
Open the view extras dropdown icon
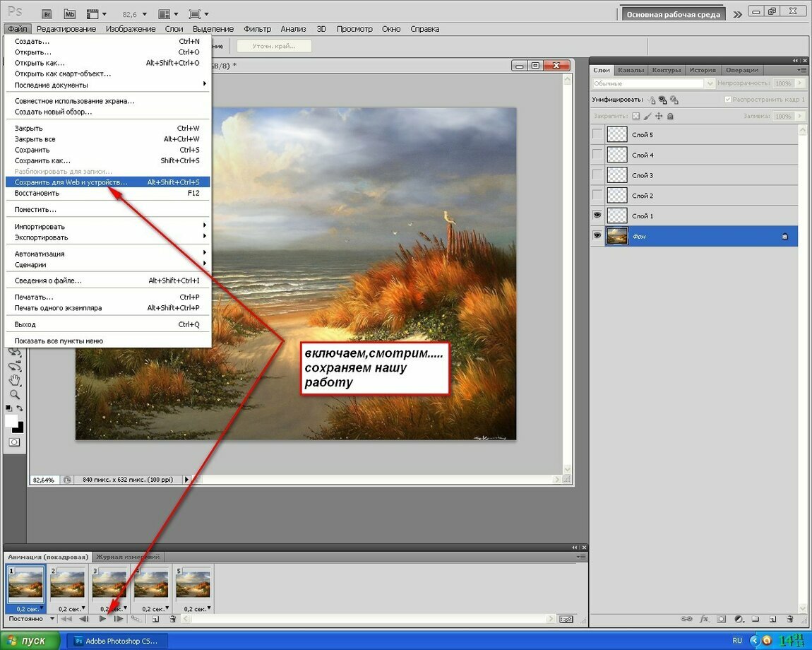[96, 14]
